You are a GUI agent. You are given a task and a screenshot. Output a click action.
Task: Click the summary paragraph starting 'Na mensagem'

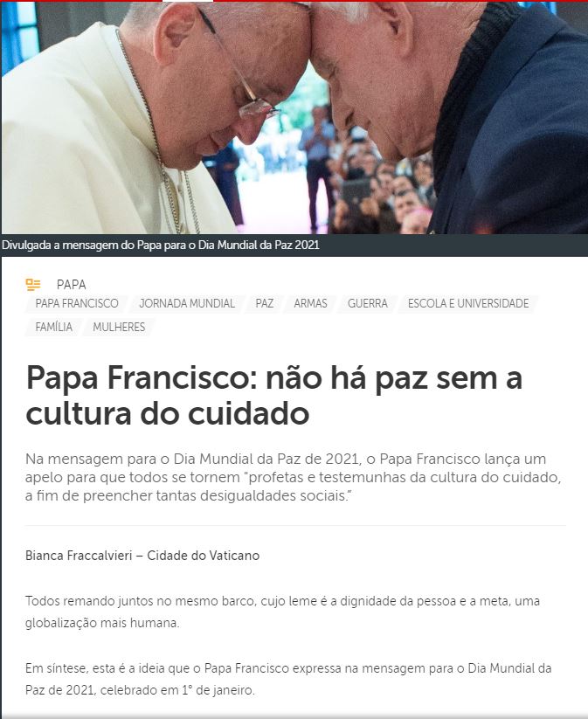[294, 477]
